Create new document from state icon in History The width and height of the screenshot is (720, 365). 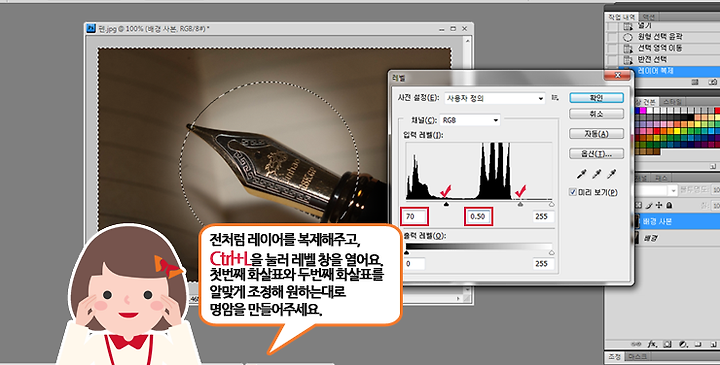pyautogui.click(x=695, y=82)
